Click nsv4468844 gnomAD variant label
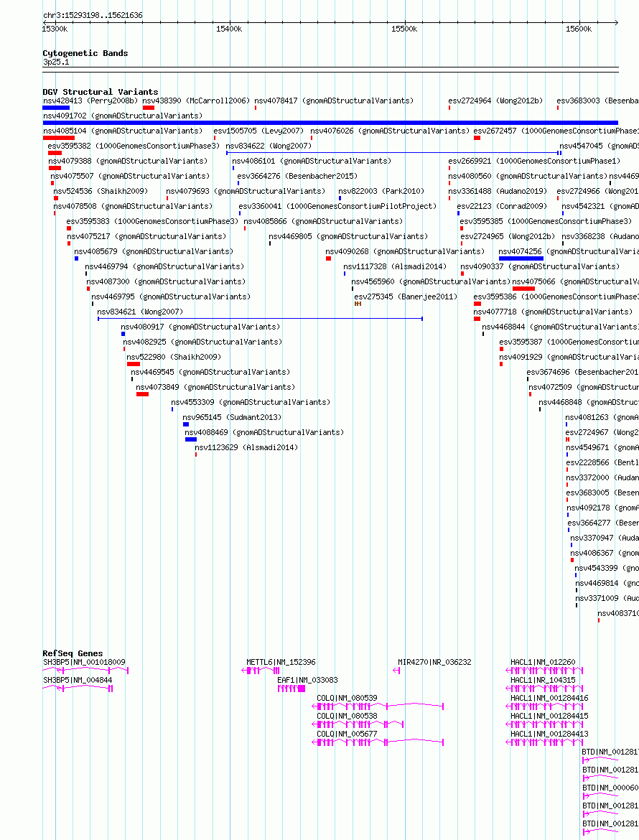 point(560,327)
